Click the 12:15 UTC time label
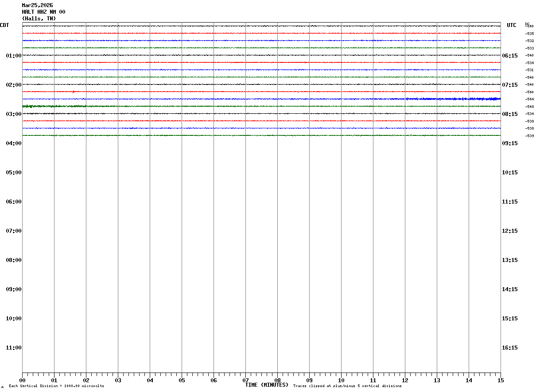 click(x=510, y=231)
